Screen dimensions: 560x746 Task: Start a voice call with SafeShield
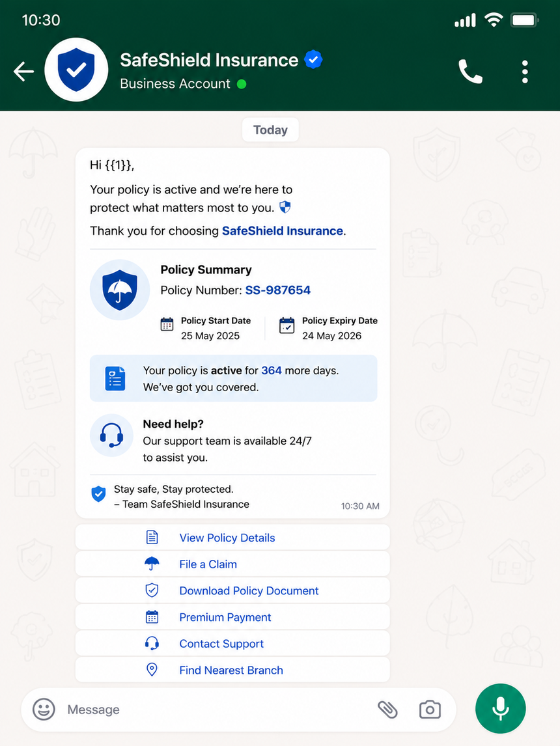470,72
